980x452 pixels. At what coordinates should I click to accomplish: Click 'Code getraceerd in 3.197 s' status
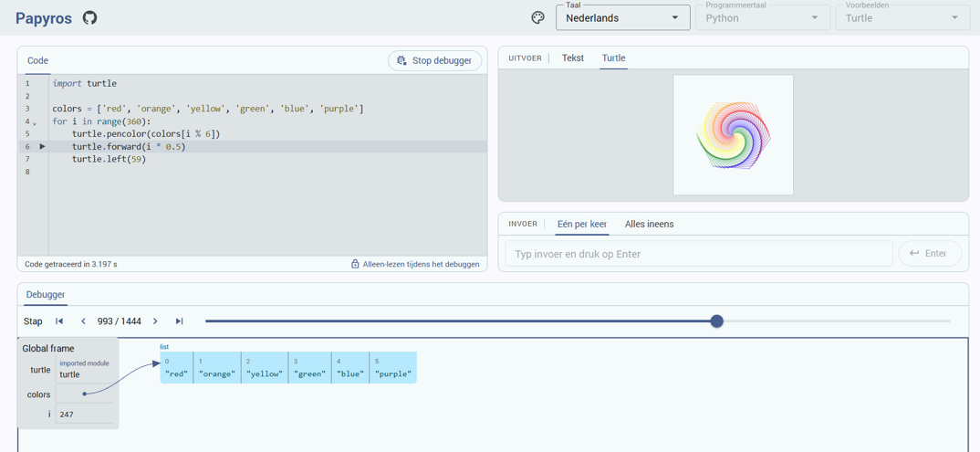(x=71, y=265)
